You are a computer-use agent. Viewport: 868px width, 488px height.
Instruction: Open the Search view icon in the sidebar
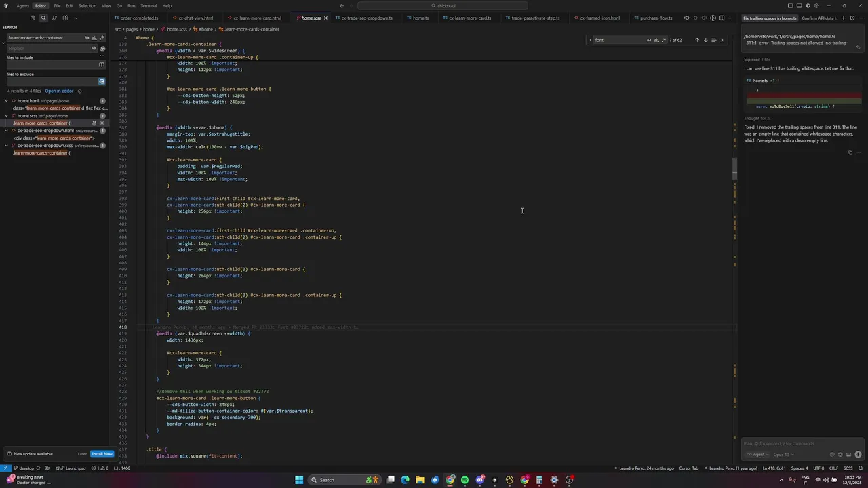point(43,18)
